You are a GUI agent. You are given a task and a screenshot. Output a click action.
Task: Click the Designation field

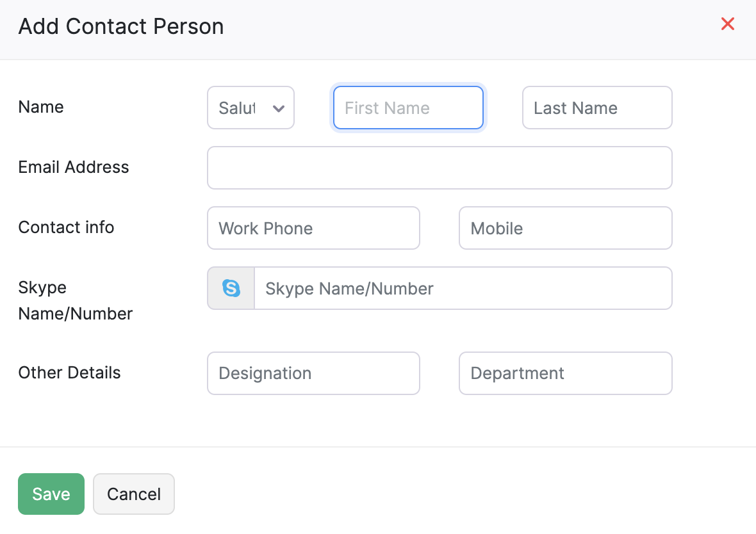pos(313,373)
